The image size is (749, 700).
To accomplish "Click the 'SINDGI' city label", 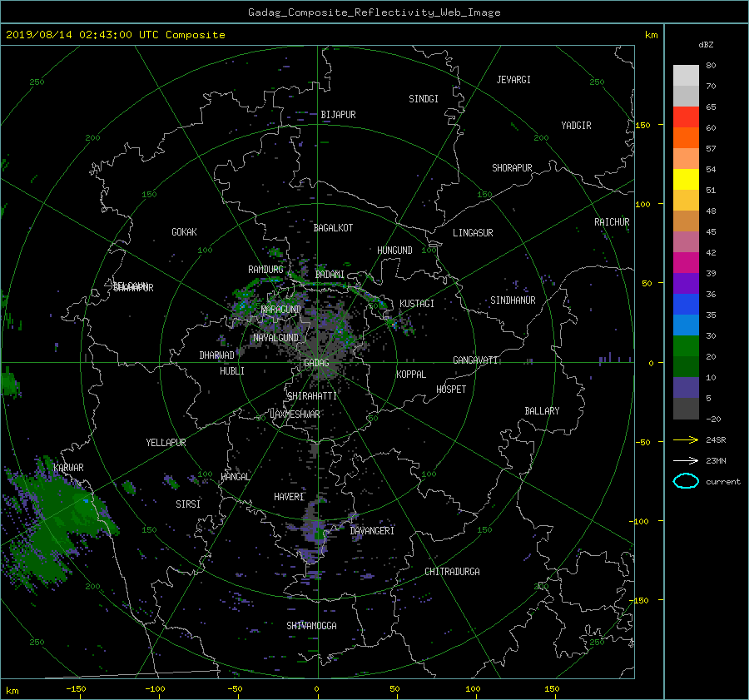I will tap(424, 99).
